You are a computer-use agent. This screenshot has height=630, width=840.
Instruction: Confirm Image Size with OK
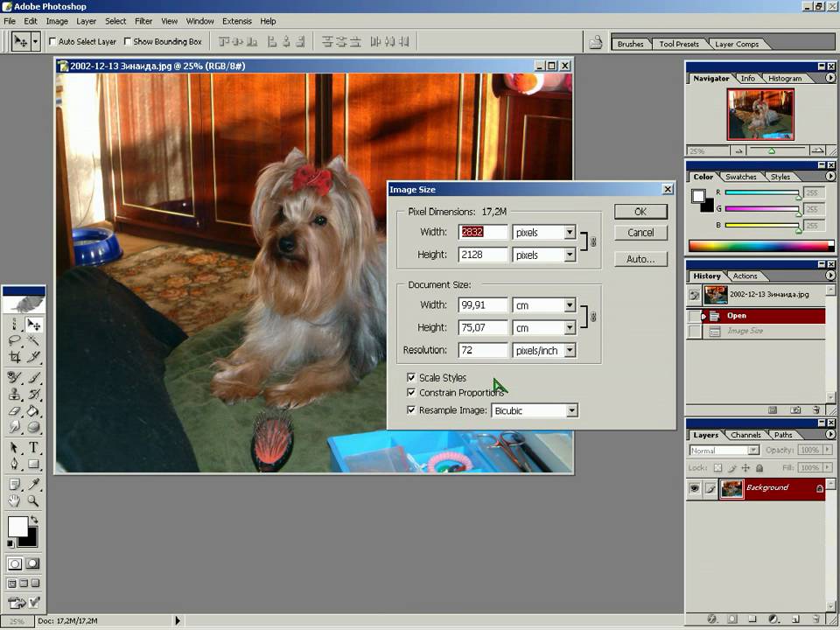(640, 212)
